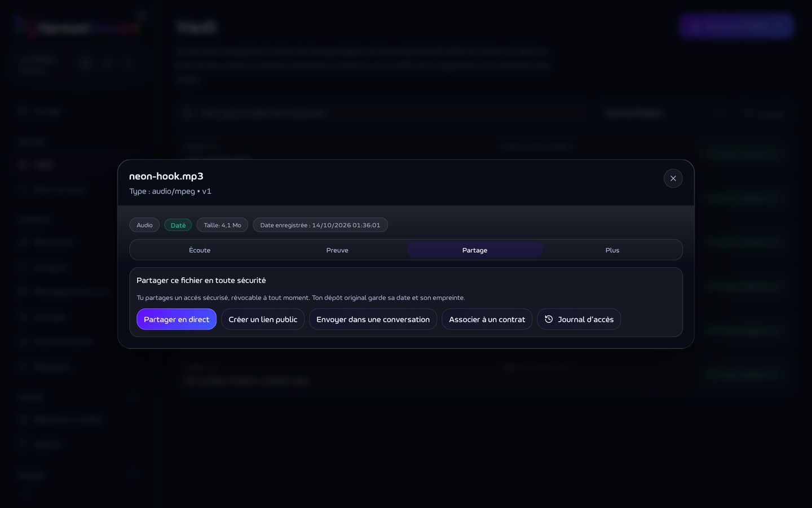Click the Type : audio/mpeg subtitle
The image size is (812, 508).
[x=170, y=191]
